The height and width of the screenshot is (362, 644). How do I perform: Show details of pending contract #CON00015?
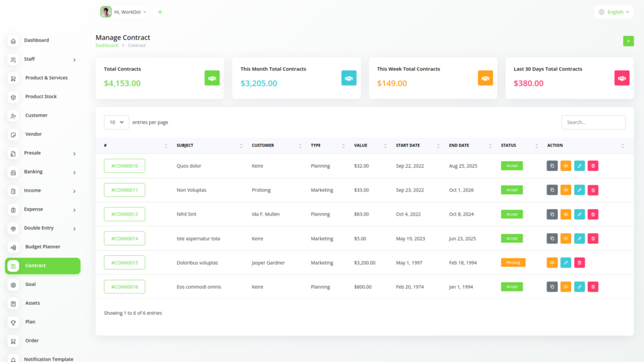click(x=552, y=263)
